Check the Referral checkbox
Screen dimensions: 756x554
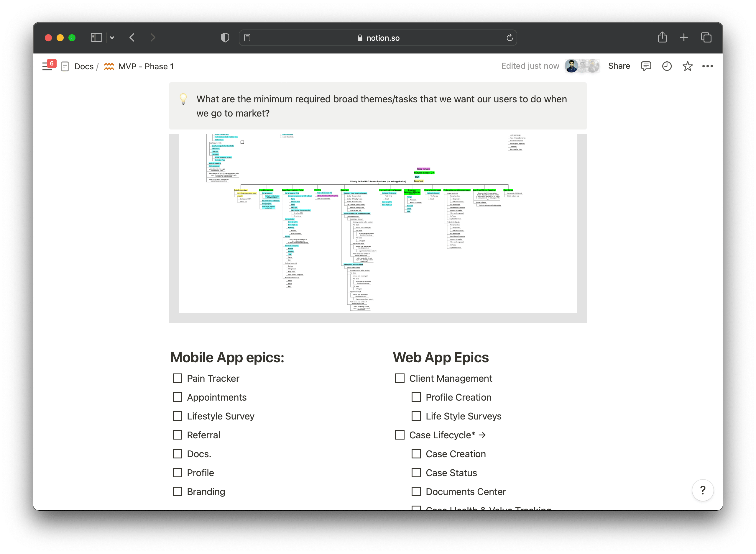coord(177,435)
